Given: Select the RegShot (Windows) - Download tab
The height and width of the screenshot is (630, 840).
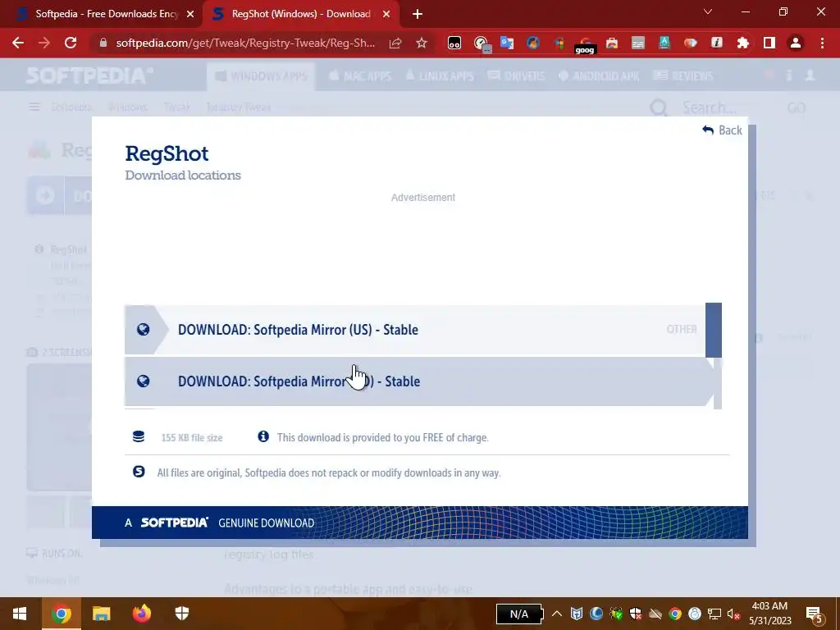Looking at the screenshot, I should pos(300,14).
